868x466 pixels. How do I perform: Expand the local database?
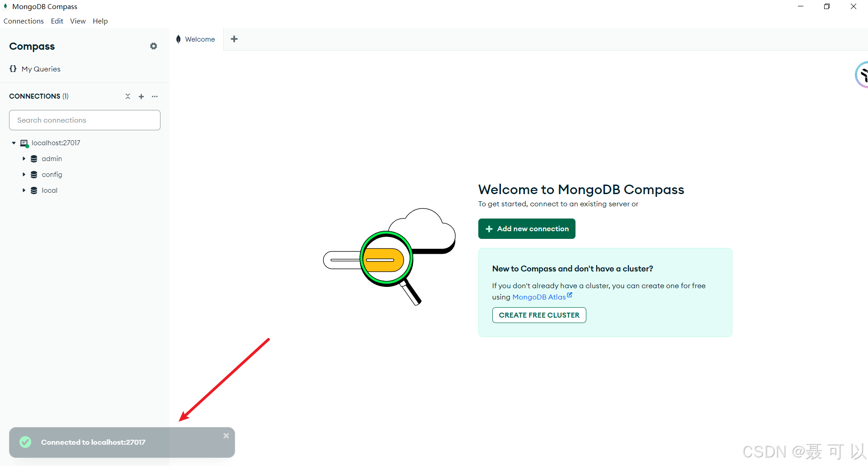[24, 190]
